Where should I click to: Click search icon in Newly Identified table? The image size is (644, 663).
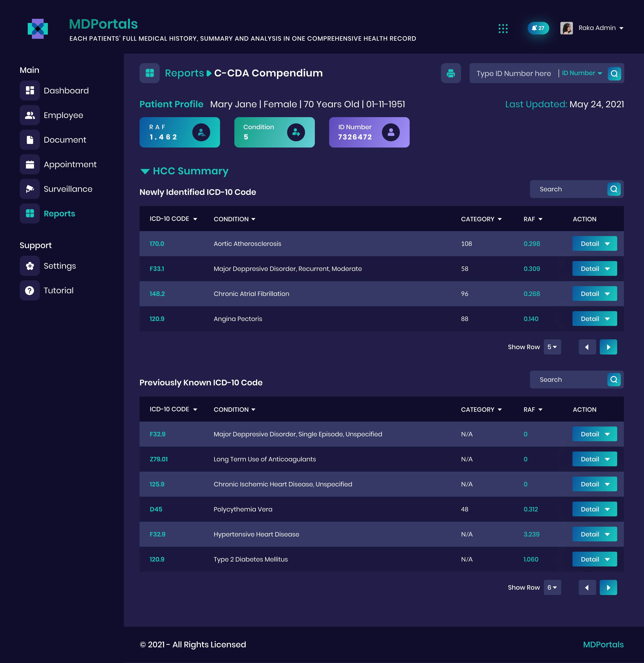pyautogui.click(x=614, y=189)
